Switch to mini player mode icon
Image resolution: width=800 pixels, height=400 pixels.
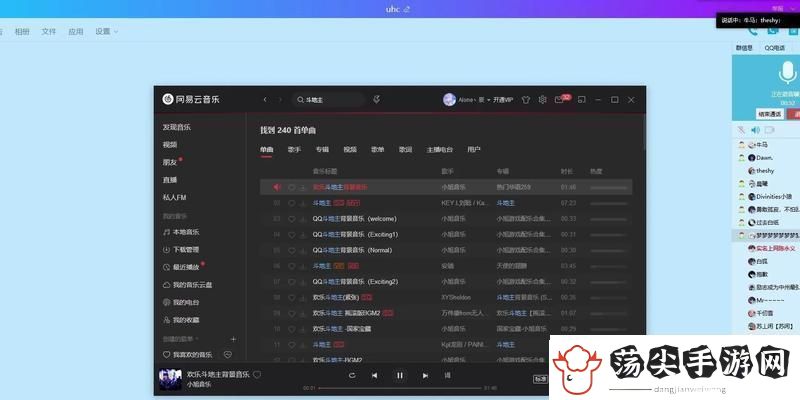(x=581, y=99)
